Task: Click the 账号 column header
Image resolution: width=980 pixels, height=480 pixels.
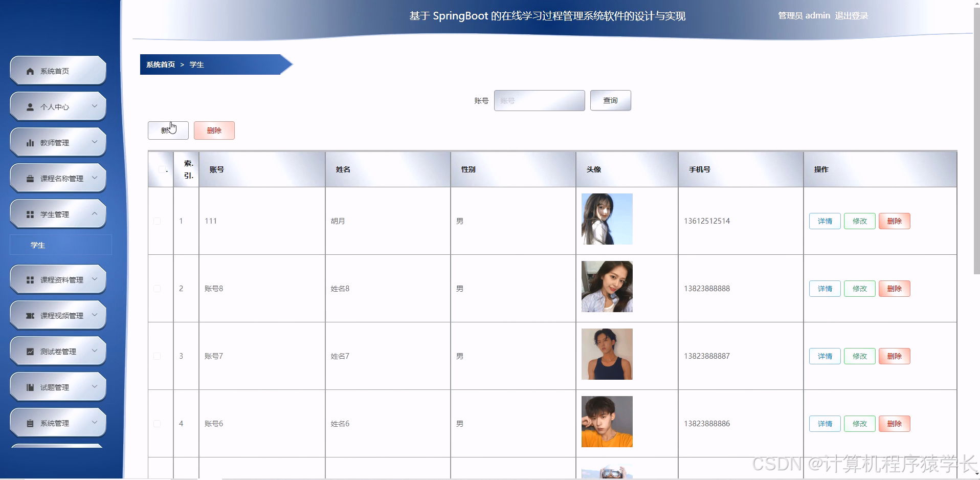Action: tap(262, 169)
